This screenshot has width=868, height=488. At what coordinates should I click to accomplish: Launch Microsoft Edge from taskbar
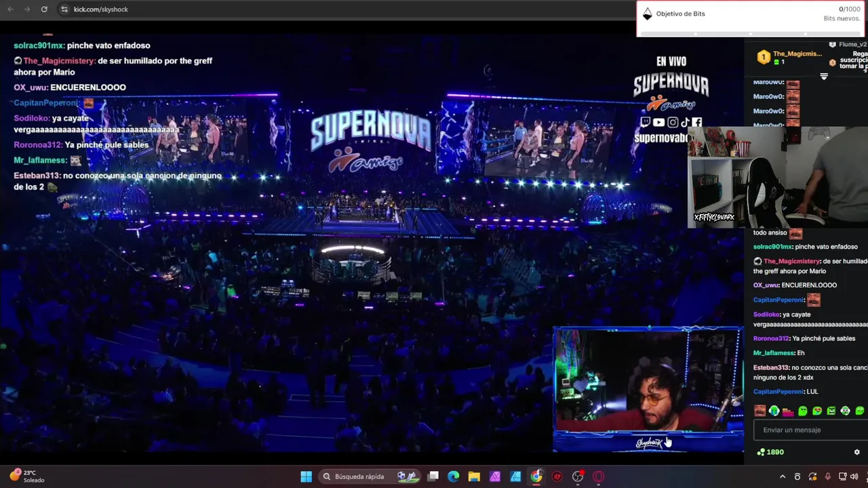click(x=454, y=476)
